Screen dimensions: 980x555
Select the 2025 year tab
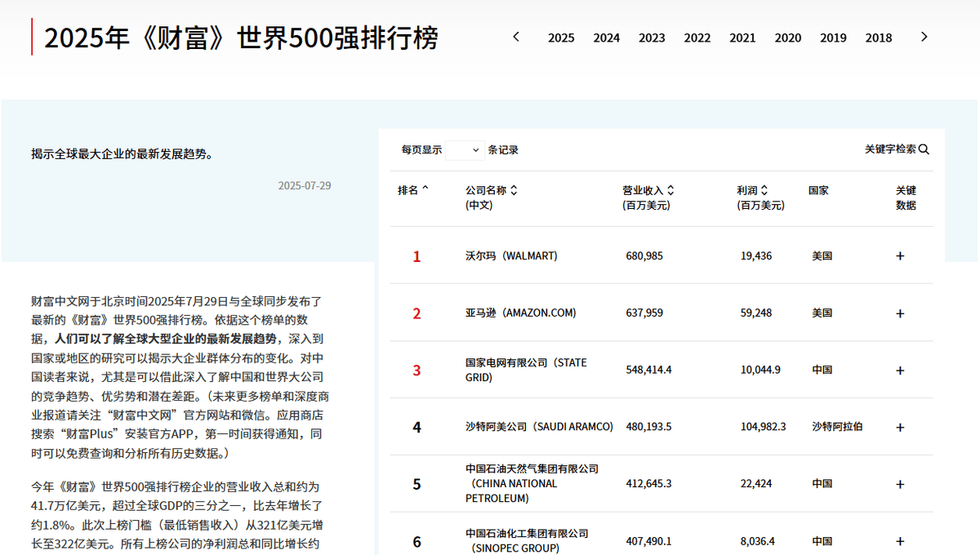(561, 38)
